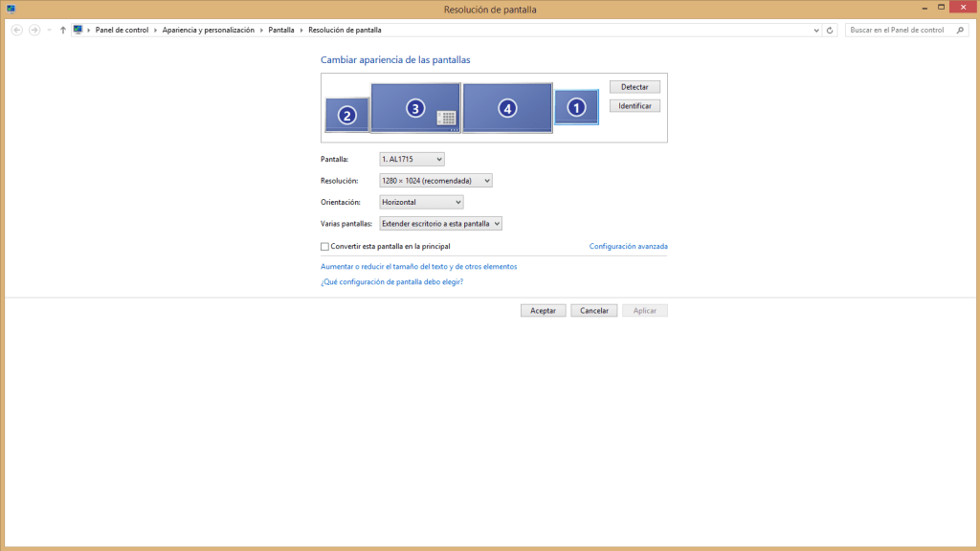
Task: Click the Control Panel icon in address bar
Action: pyautogui.click(x=78, y=30)
